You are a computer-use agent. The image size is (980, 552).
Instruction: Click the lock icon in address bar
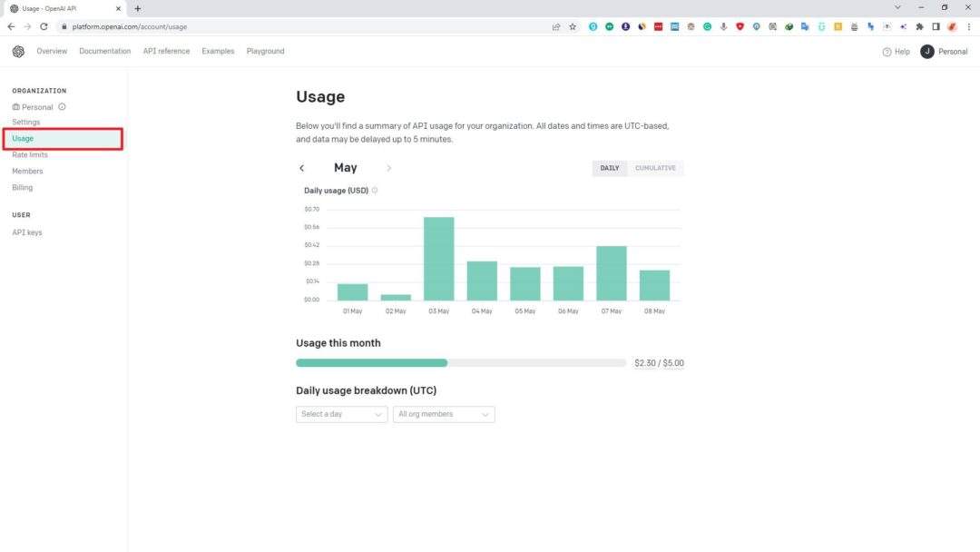[x=64, y=27]
